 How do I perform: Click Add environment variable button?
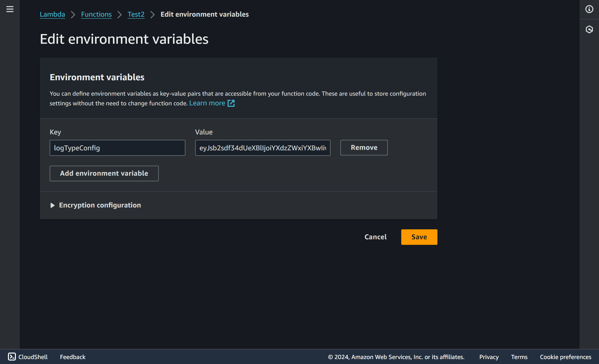pos(104,173)
